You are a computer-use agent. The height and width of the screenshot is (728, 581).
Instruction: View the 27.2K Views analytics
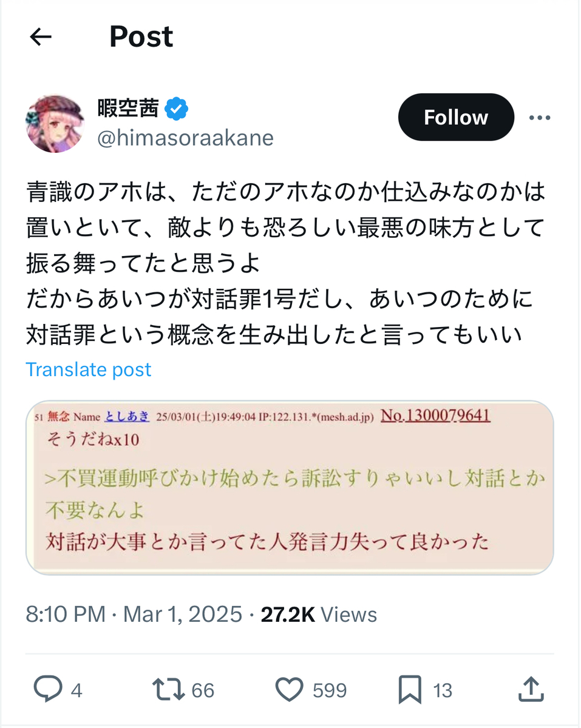(x=319, y=615)
